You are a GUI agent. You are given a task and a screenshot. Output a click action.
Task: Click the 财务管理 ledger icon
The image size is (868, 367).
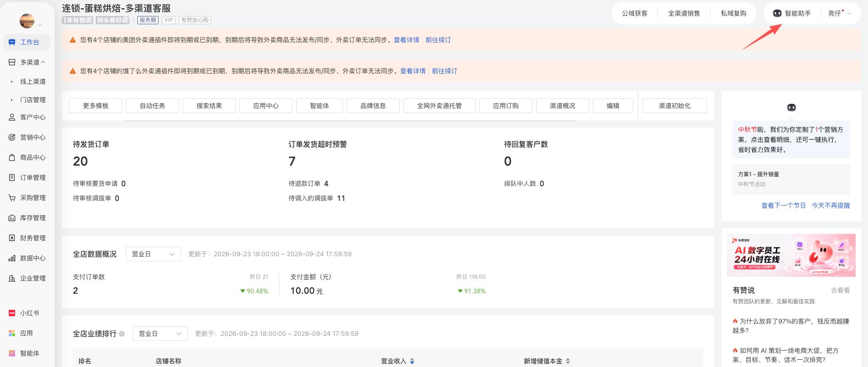[x=12, y=238]
